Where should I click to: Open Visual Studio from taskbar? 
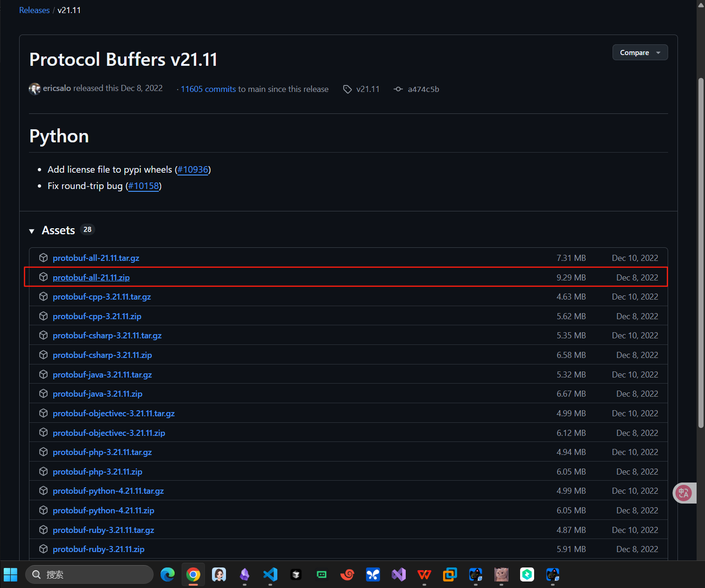click(x=399, y=574)
